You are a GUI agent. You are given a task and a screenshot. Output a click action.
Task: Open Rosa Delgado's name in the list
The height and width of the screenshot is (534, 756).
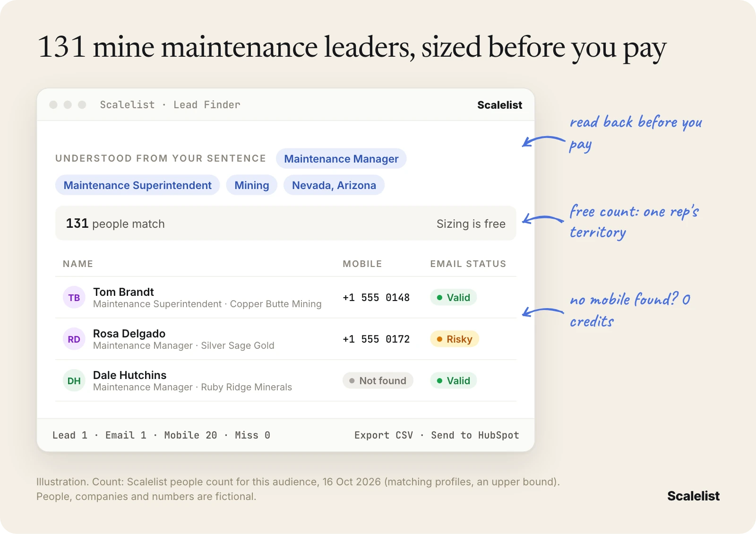click(129, 334)
